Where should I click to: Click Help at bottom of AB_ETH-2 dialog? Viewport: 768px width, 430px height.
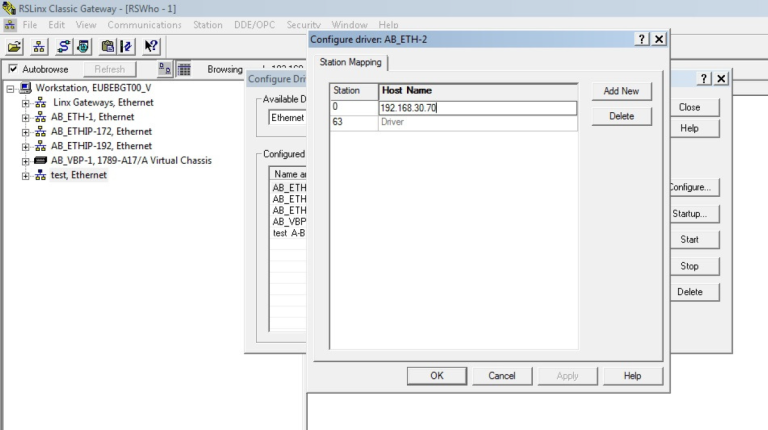tap(632, 376)
